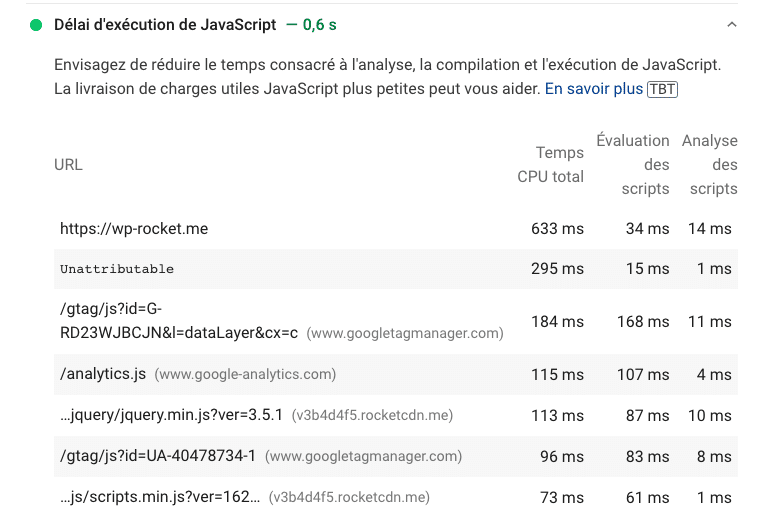761x520 pixels.
Task: Click the TBT metric badge
Action: (x=662, y=89)
